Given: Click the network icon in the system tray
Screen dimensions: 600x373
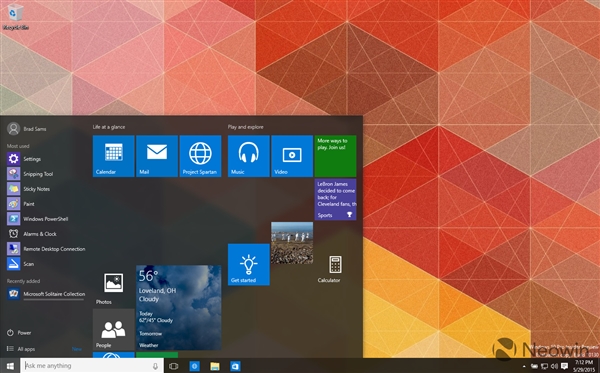Looking at the screenshot, I should (x=544, y=366).
